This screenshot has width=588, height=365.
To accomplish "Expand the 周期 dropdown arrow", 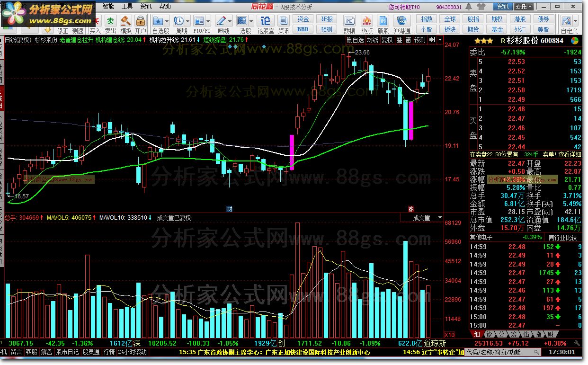I will 188,21.
